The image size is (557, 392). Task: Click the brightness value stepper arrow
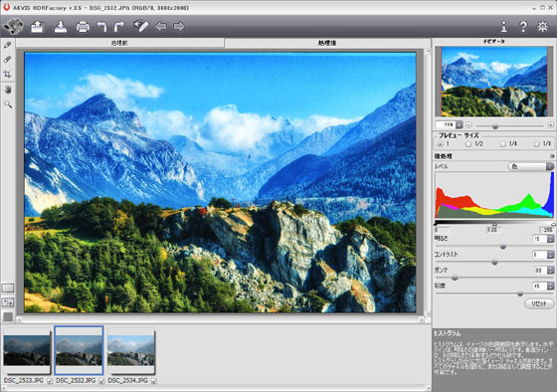click(x=551, y=239)
